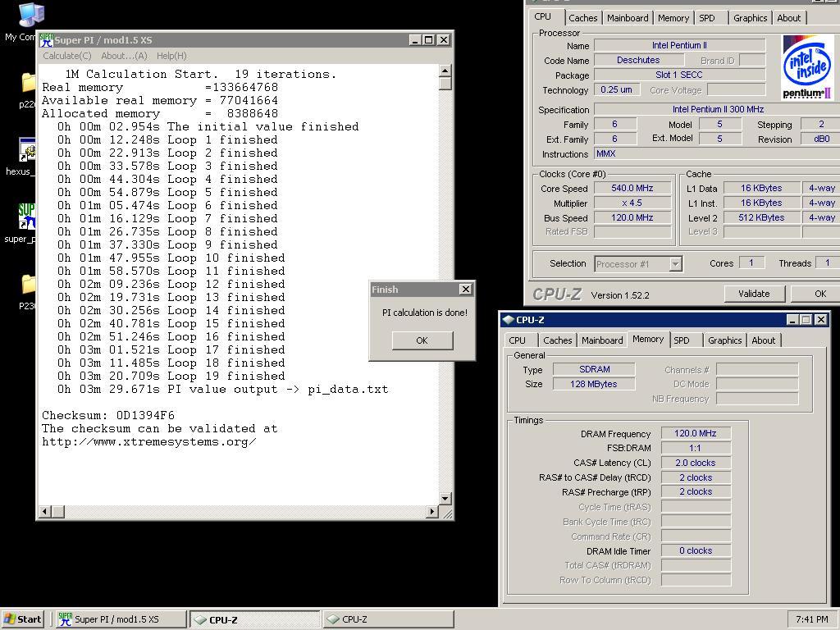Click the Validate button in CPU-Z
The image size is (840, 630).
(x=755, y=294)
